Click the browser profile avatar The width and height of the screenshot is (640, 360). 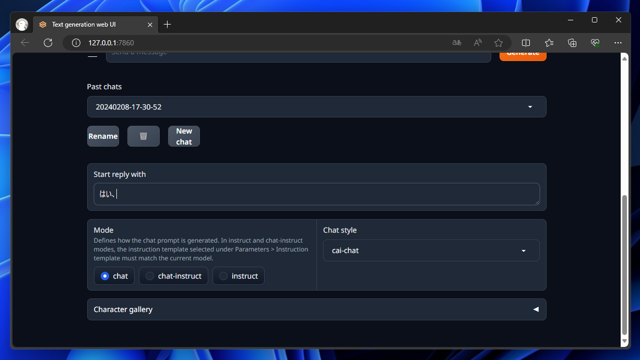coord(22,24)
